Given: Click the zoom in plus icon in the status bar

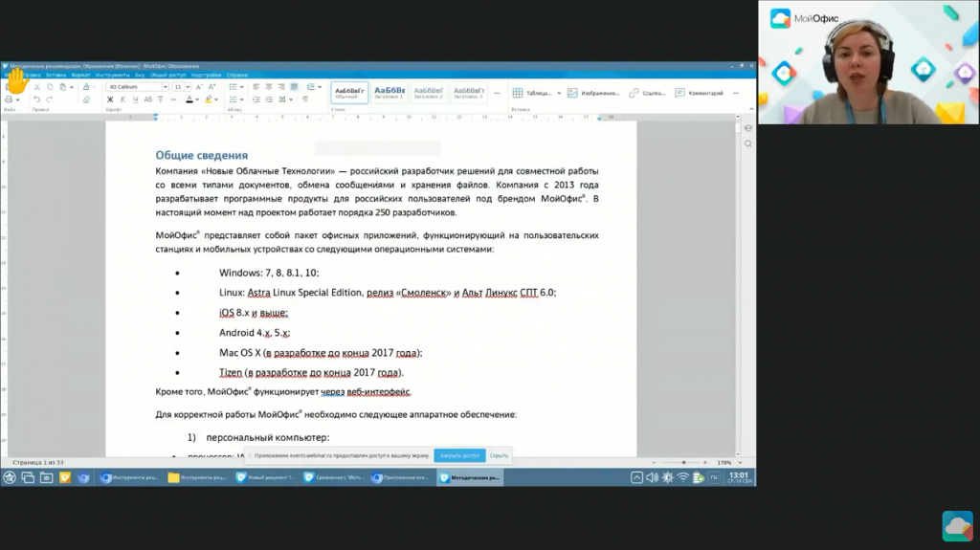Looking at the screenshot, I should coord(705,463).
